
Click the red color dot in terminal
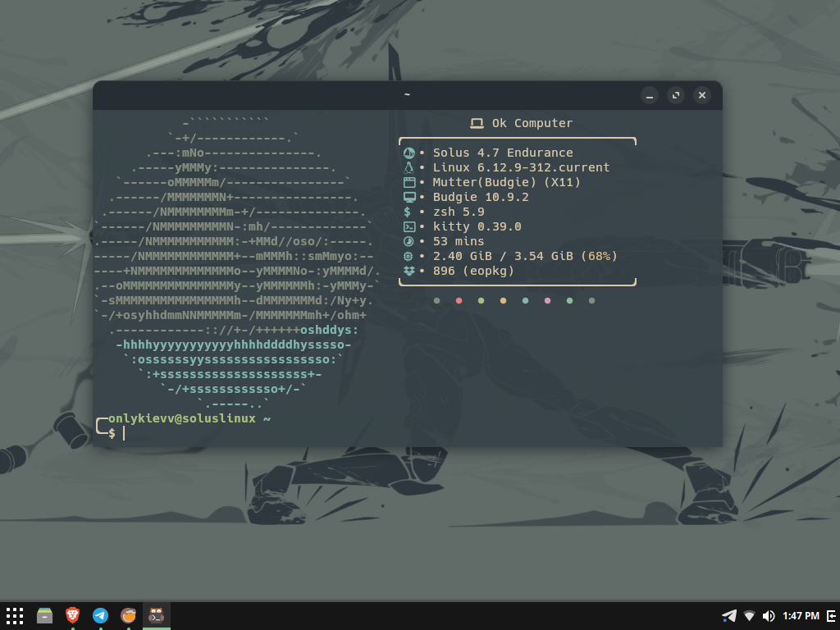tap(459, 300)
